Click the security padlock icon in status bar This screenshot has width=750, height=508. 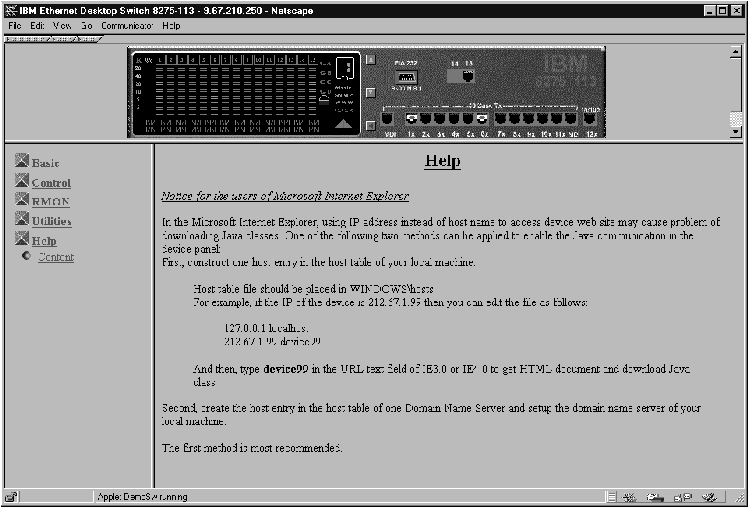[x=11, y=497]
